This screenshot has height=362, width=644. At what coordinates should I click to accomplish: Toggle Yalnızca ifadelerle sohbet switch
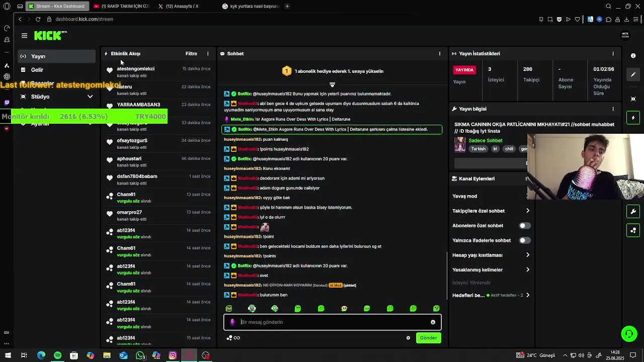525,240
